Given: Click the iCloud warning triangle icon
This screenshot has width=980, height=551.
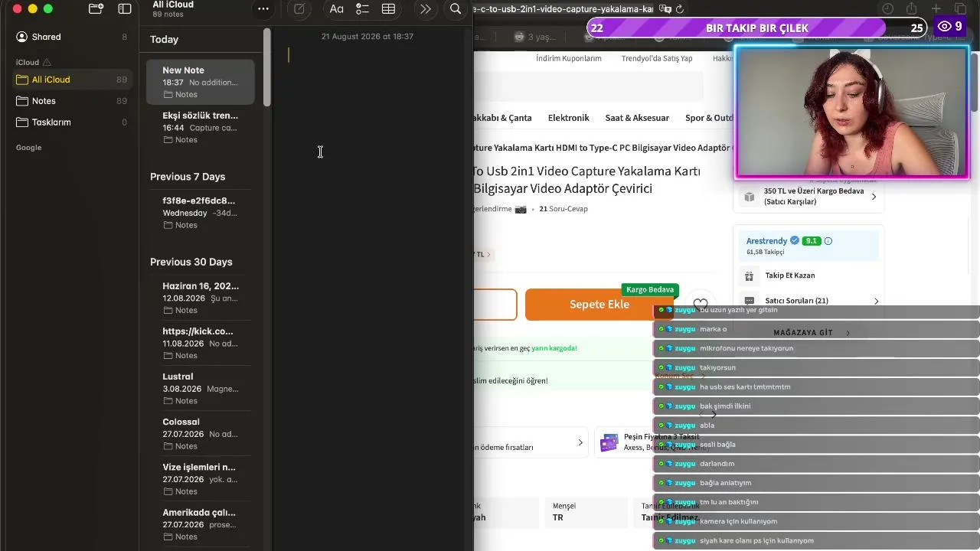Looking at the screenshot, I should click(x=47, y=62).
